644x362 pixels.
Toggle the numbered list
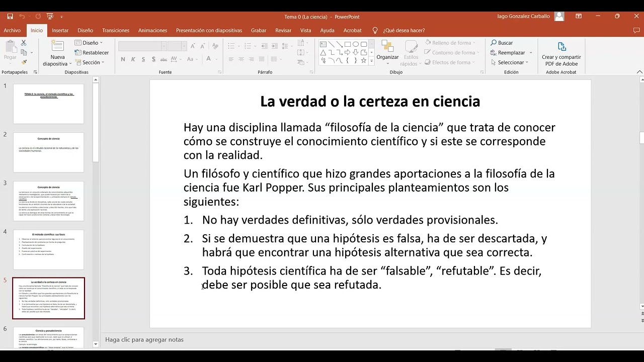(248, 46)
